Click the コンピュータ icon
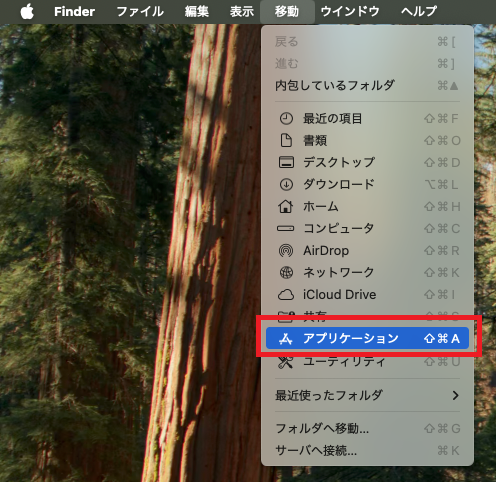The height and width of the screenshot is (482, 496). 286,228
